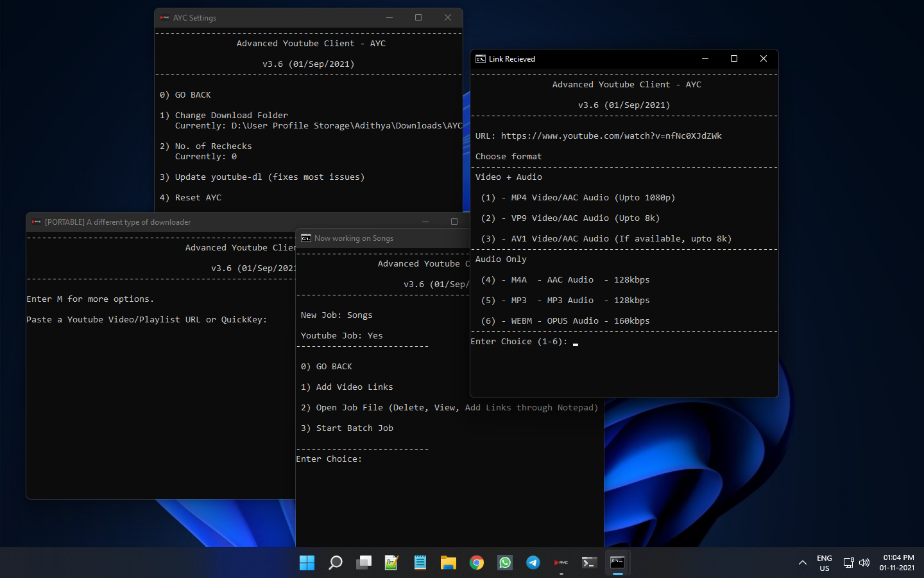The width and height of the screenshot is (924, 578).
Task: Click the Link Recieved title bar text
Action: click(512, 59)
